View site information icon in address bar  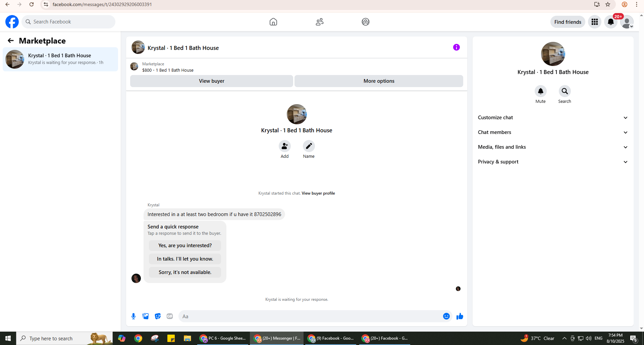(46, 4)
